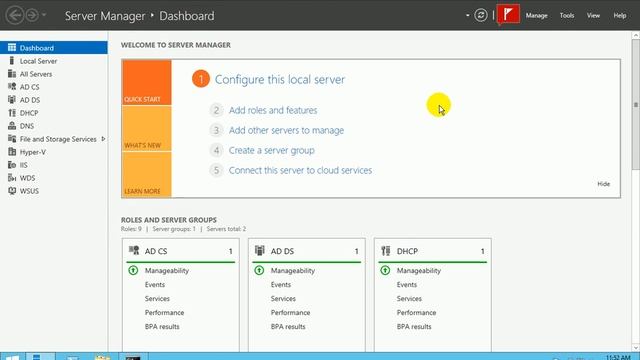Click the AD DS tile title
This screenshot has width=640, height=360.
click(x=282, y=251)
